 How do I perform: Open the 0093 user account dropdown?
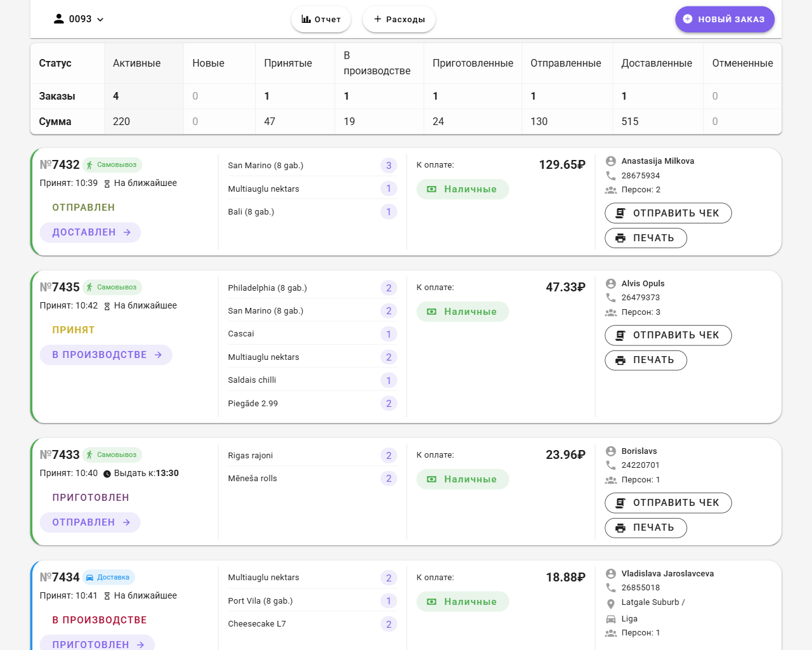pos(78,19)
